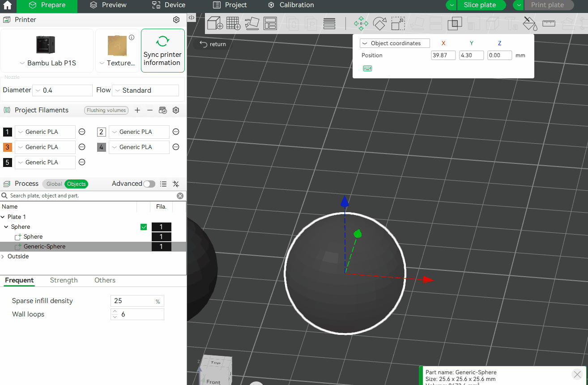Switch to the Device tab
Screen dimensions: 588x385
[x=169, y=5]
